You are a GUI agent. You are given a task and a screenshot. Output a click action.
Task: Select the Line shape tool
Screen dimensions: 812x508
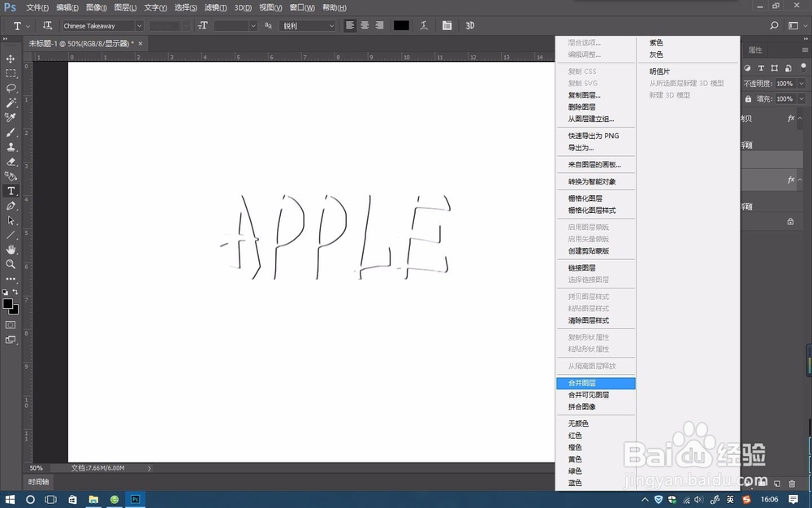[11, 235]
